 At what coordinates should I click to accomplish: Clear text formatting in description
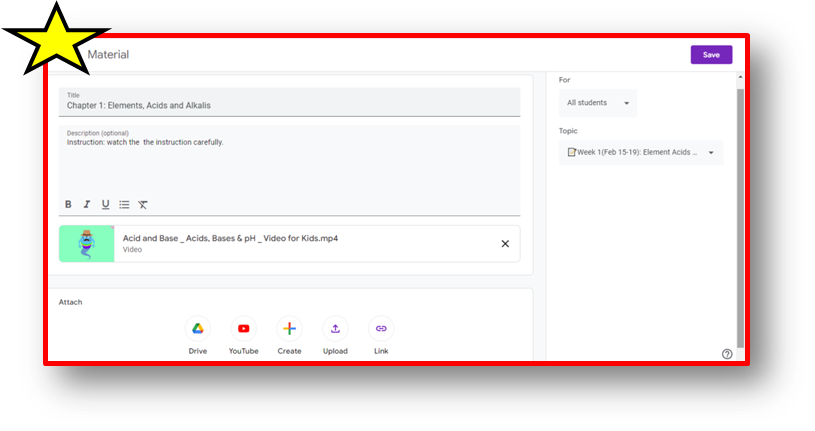(x=143, y=204)
